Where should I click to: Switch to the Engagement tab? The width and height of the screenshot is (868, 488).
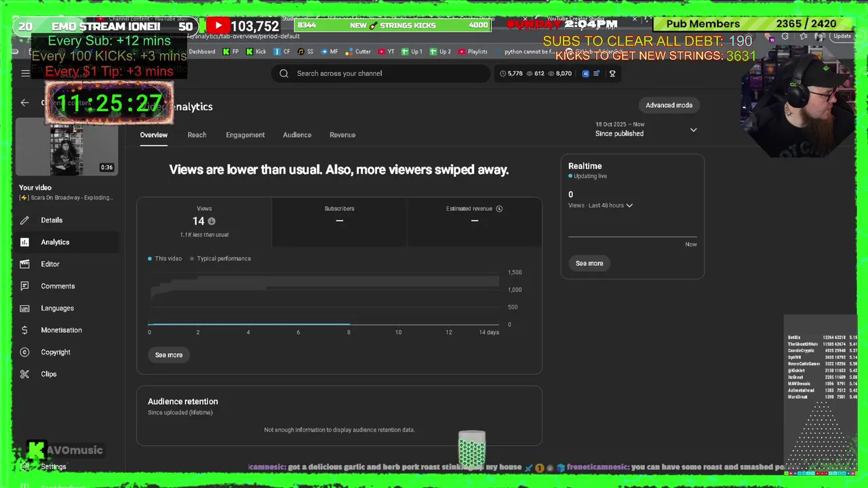(245, 135)
